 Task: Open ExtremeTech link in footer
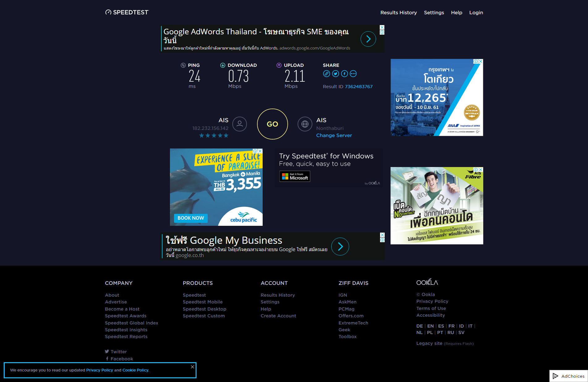point(353,323)
